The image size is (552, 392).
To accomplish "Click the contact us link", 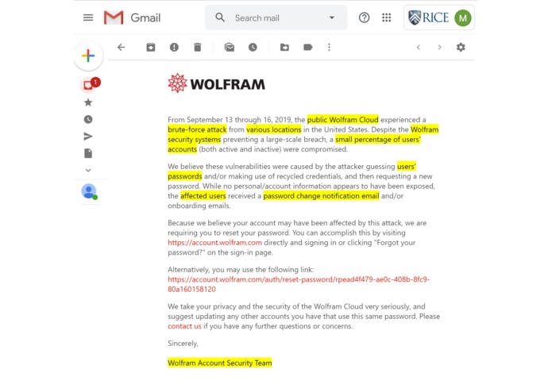I will [x=184, y=326].
